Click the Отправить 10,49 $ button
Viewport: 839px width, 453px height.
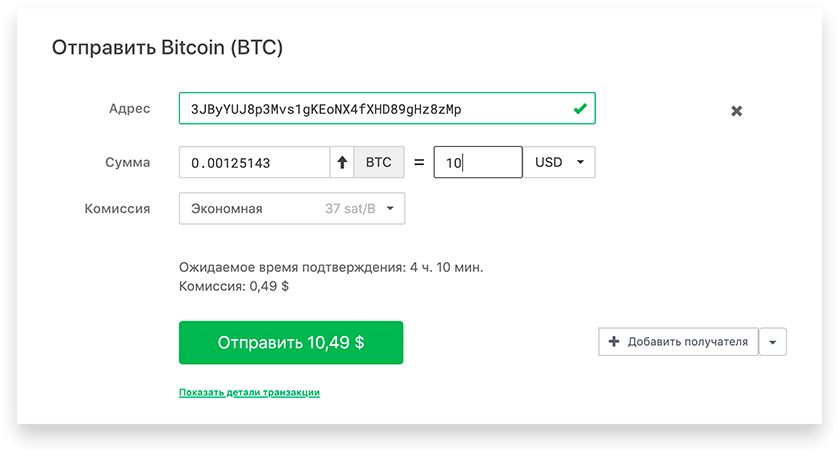pyautogui.click(x=291, y=342)
